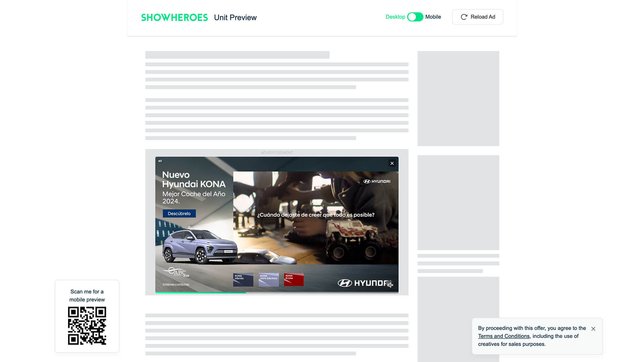644x362 pixels.
Task: Click the ShowHeroes logo
Action: (x=174, y=17)
